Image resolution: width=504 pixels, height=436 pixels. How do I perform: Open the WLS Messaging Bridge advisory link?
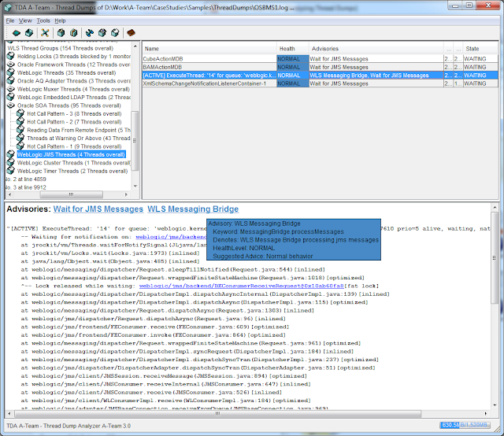point(193,209)
